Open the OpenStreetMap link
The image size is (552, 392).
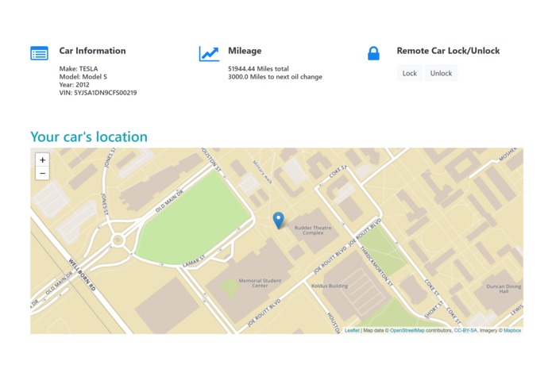[407, 330]
